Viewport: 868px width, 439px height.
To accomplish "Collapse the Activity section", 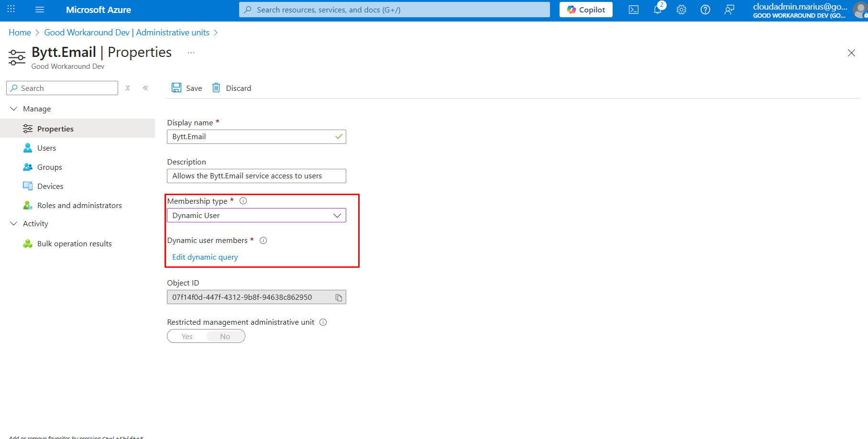I will coord(14,224).
